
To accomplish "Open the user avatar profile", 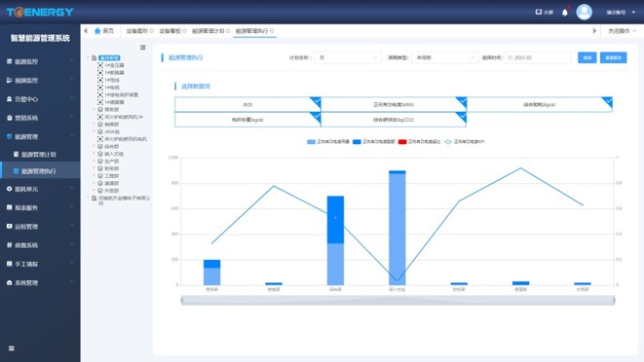I will pyautogui.click(x=584, y=12).
